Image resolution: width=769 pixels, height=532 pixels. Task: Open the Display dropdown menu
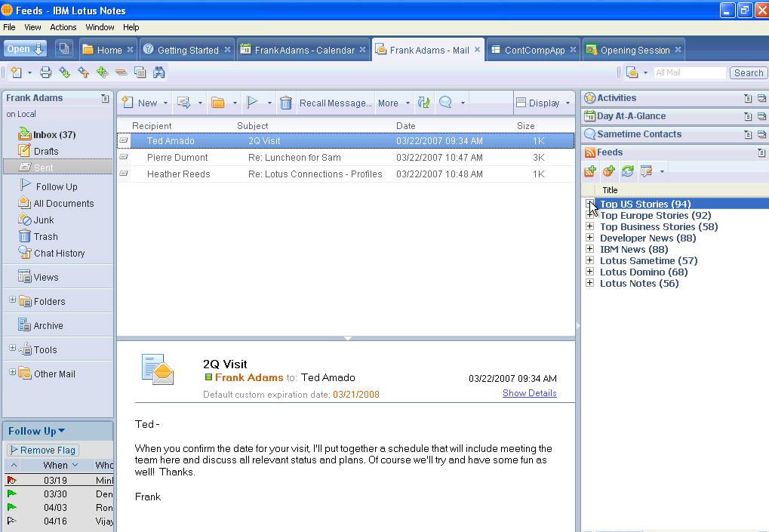click(x=543, y=103)
